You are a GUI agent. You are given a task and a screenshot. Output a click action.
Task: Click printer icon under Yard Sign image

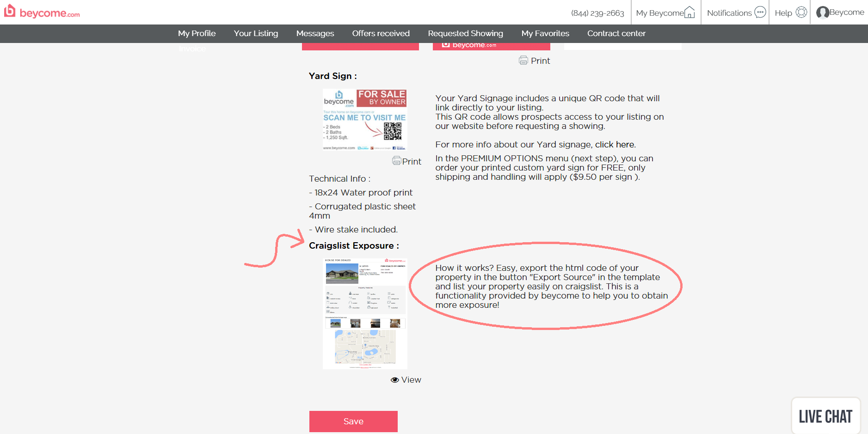396,161
